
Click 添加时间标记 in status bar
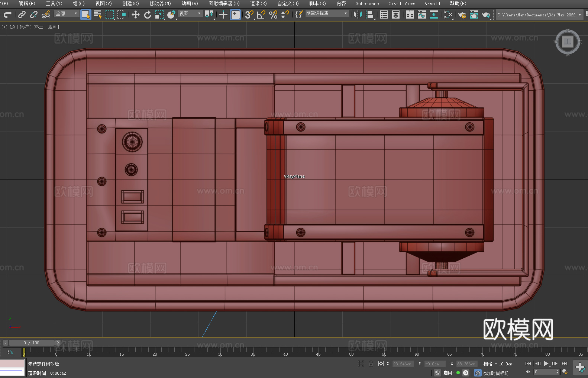pos(495,373)
